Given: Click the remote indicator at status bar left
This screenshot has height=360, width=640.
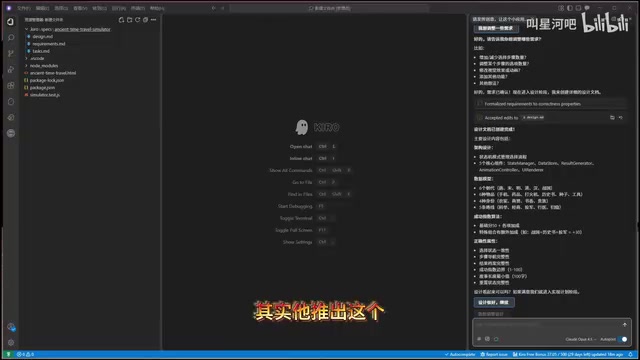Looking at the screenshot, I should click(x=8, y=354).
